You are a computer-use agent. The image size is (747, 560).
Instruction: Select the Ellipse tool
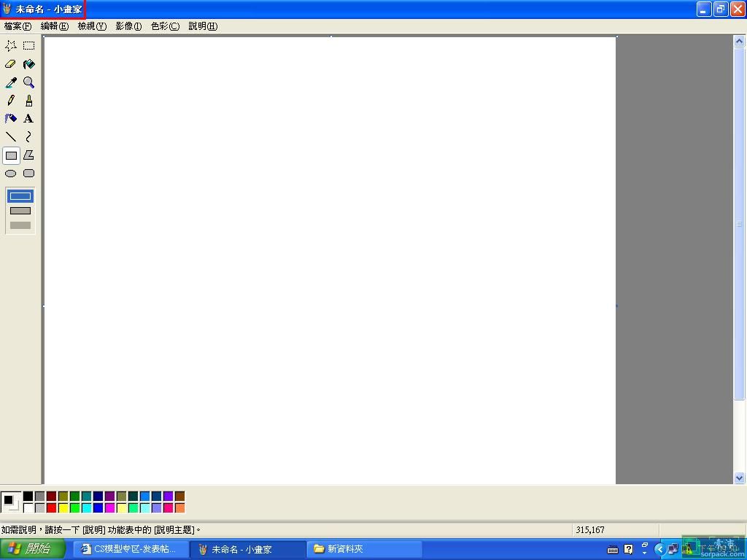click(10, 174)
